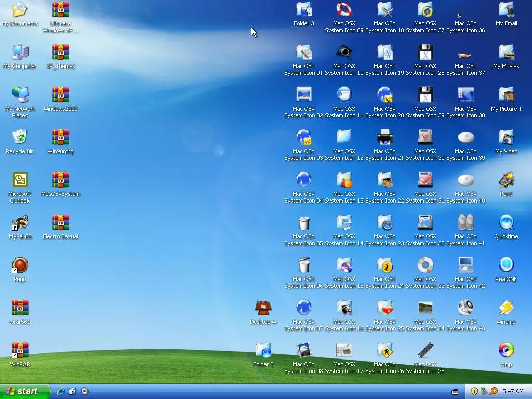532x399 pixels.
Task: Select Mac OSX System Icon 09 lifebuoy
Action: [x=344, y=9]
